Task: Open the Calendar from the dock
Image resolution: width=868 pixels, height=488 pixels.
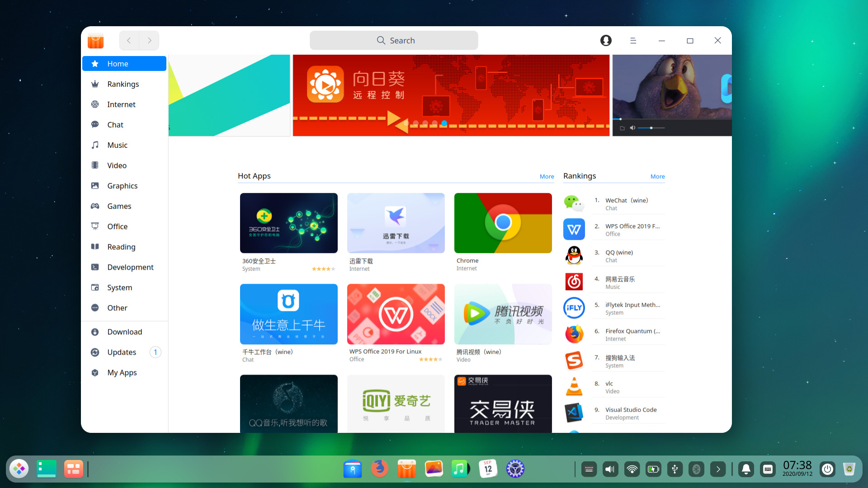Action: 488,469
